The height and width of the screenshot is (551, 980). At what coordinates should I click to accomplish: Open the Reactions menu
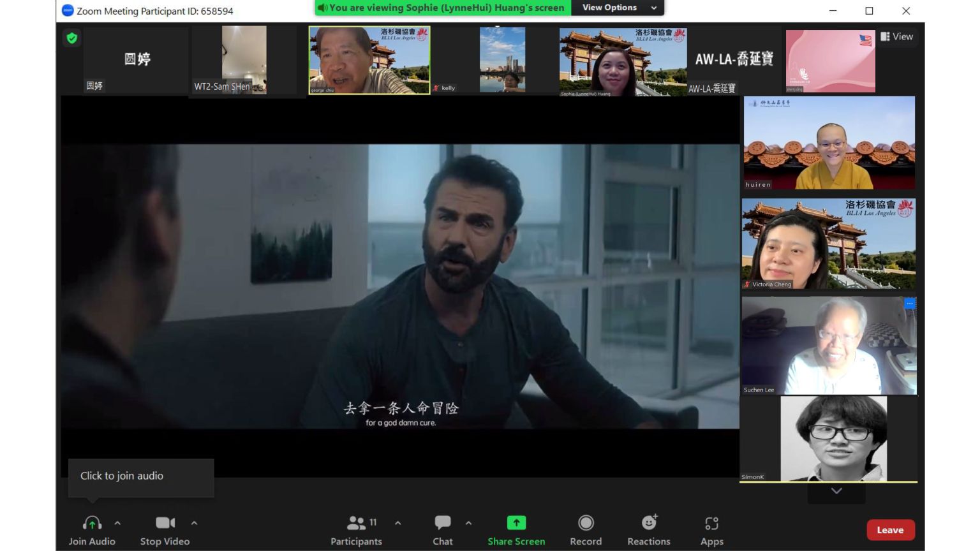click(x=649, y=531)
